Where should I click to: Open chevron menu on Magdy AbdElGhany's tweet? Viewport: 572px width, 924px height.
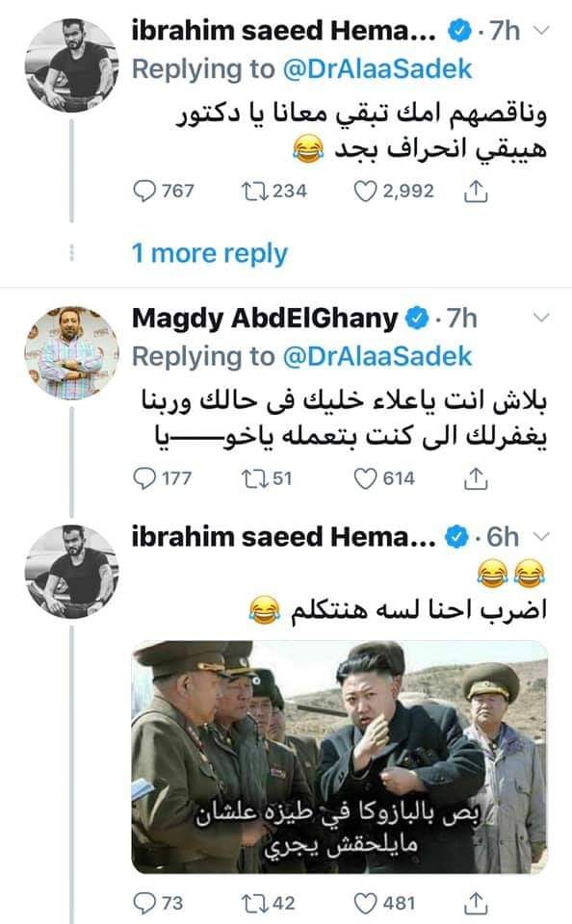tap(541, 319)
